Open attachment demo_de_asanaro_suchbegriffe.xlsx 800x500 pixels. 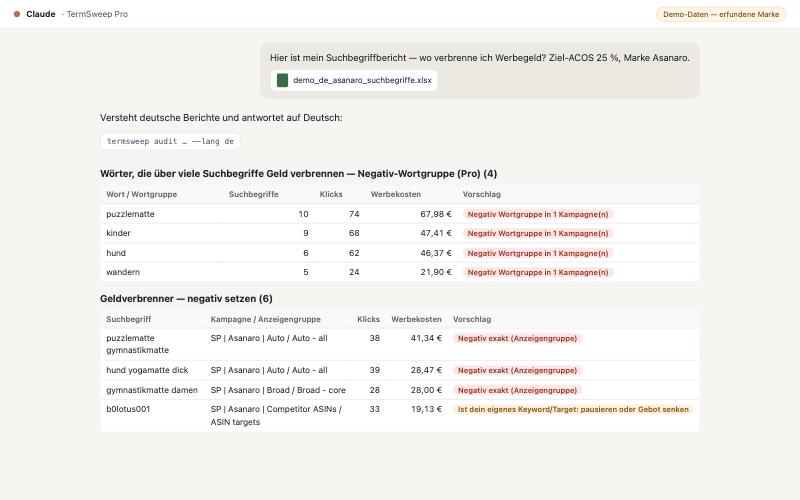[354, 80]
